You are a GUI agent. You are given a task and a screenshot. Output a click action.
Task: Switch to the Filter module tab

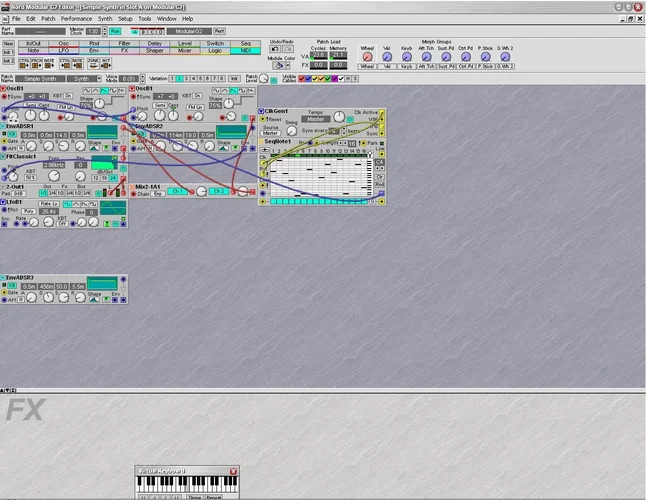(x=124, y=43)
